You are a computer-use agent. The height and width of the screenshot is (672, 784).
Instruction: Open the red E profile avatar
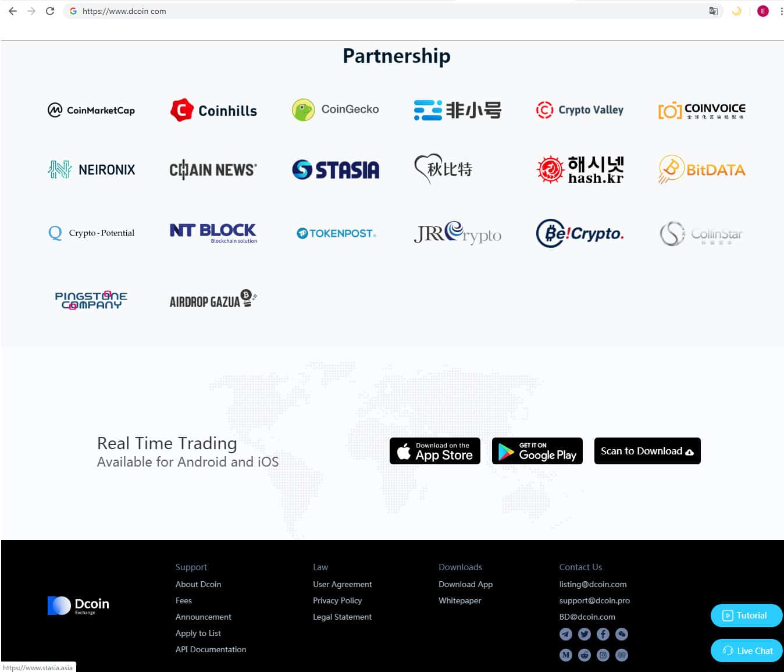(763, 11)
